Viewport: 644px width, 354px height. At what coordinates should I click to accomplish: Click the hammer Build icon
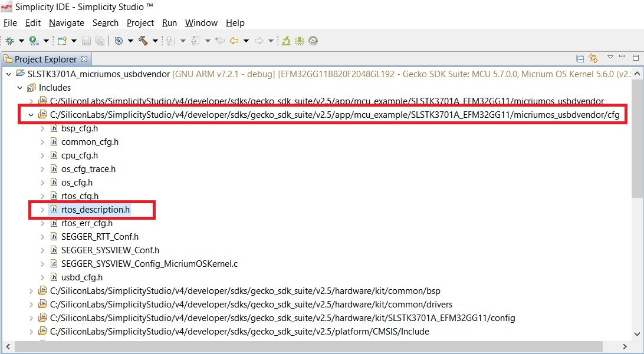click(x=143, y=41)
